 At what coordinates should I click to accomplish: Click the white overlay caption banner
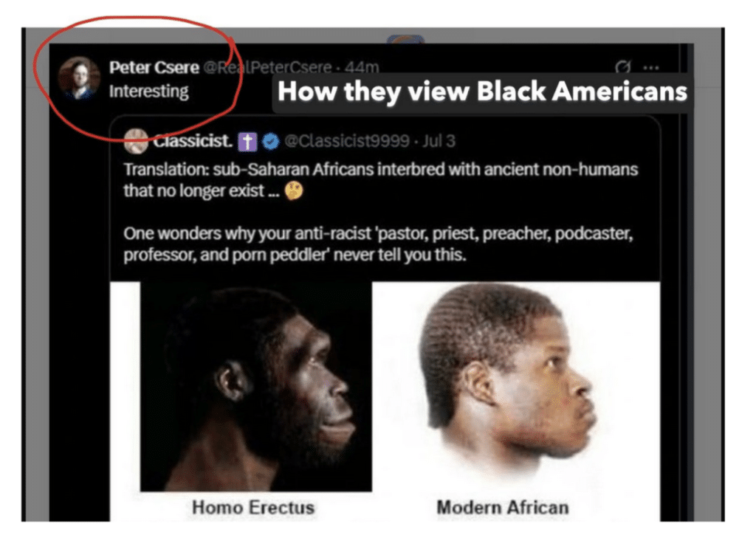click(x=482, y=92)
